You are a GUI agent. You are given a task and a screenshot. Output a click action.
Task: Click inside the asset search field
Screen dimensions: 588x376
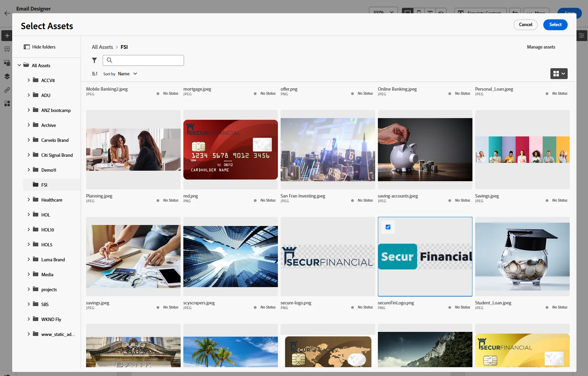click(143, 60)
